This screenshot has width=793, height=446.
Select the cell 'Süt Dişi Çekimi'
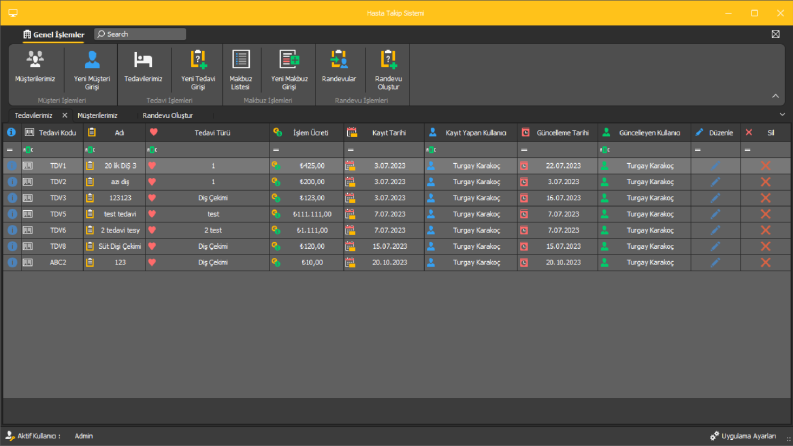(x=120, y=247)
